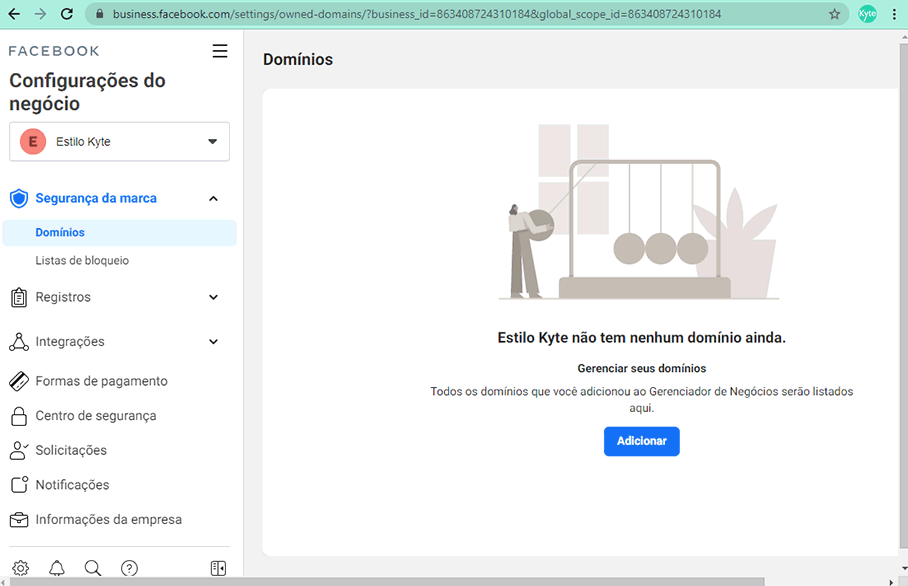Open Listas de bloqueio
Image resolution: width=908 pixels, height=586 pixels.
tap(82, 261)
